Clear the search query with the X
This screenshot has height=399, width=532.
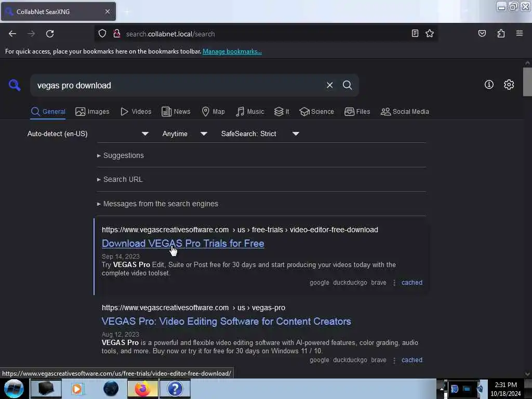click(x=329, y=85)
